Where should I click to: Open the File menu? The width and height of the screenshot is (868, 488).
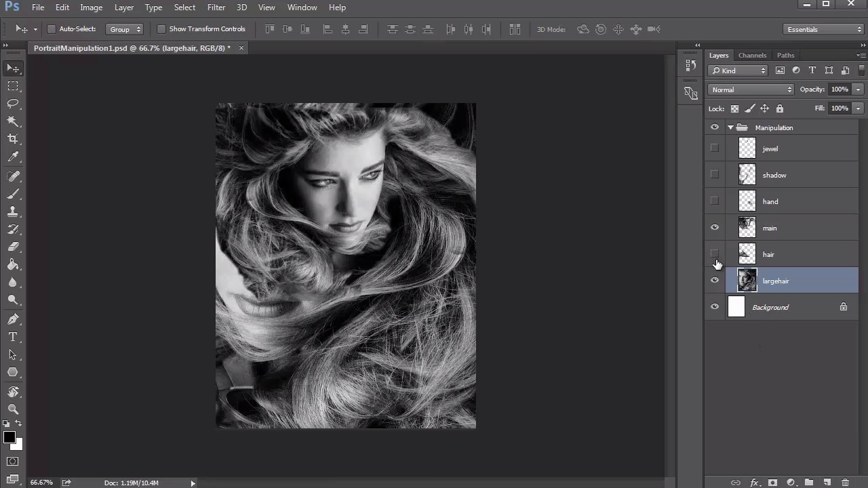38,7
